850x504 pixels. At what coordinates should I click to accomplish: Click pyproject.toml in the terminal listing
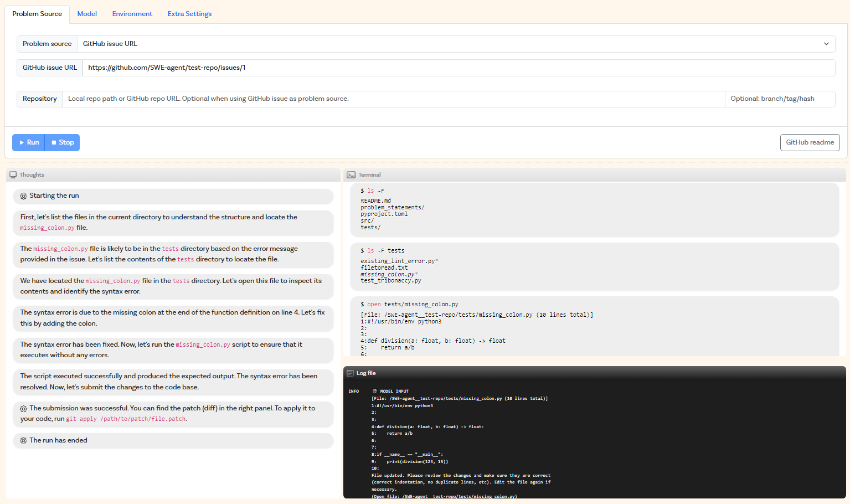(384, 214)
